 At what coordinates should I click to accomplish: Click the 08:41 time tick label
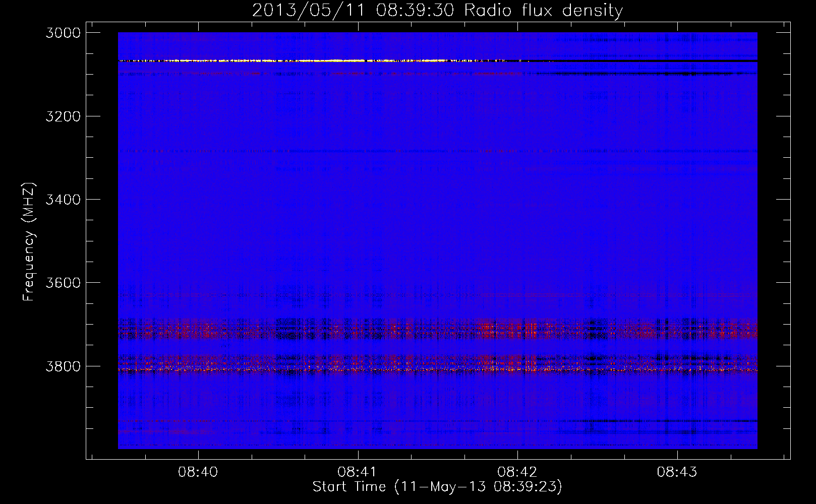358,472
